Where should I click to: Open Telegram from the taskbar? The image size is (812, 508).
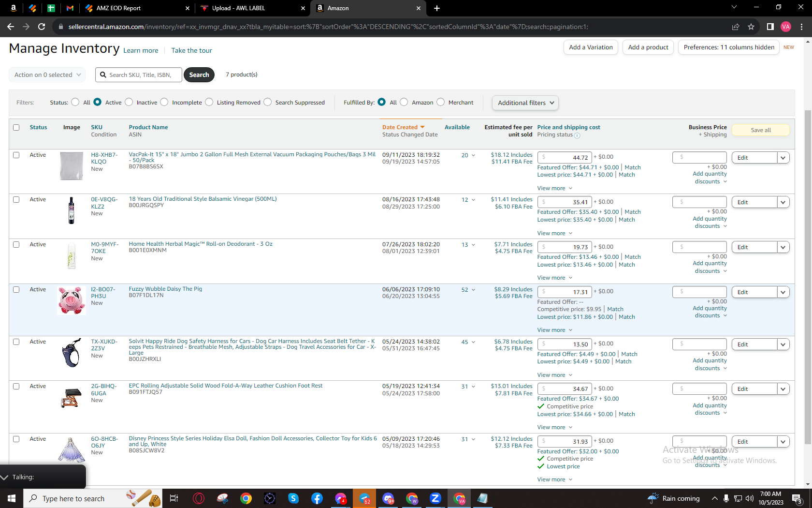364,498
